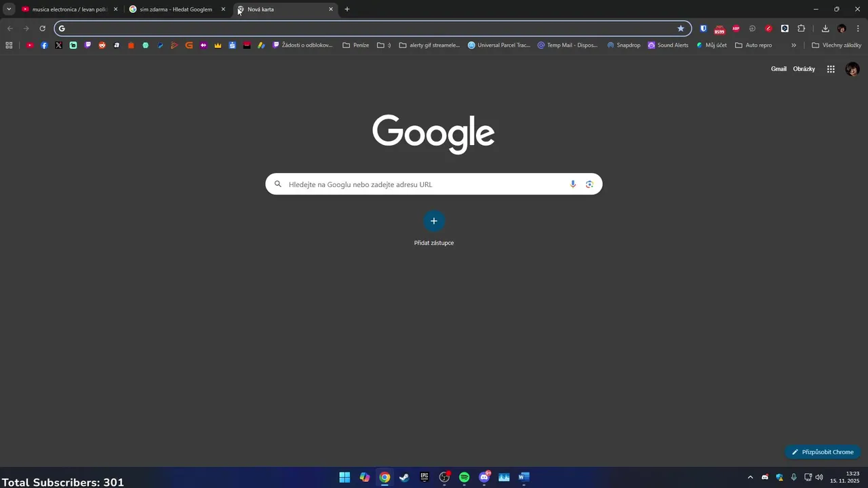The width and height of the screenshot is (868, 488).
Task: Open the Windows Start menu
Action: point(344,477)
